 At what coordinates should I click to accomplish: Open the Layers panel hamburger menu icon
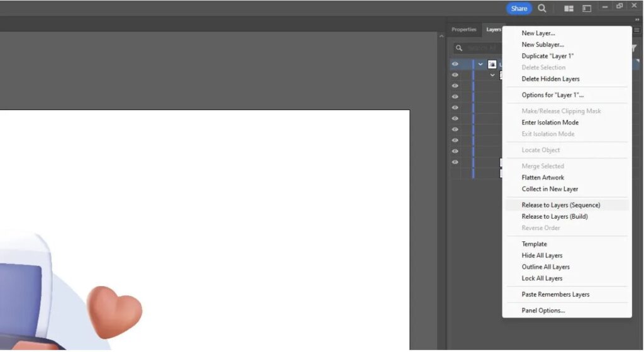coord(636,30)
